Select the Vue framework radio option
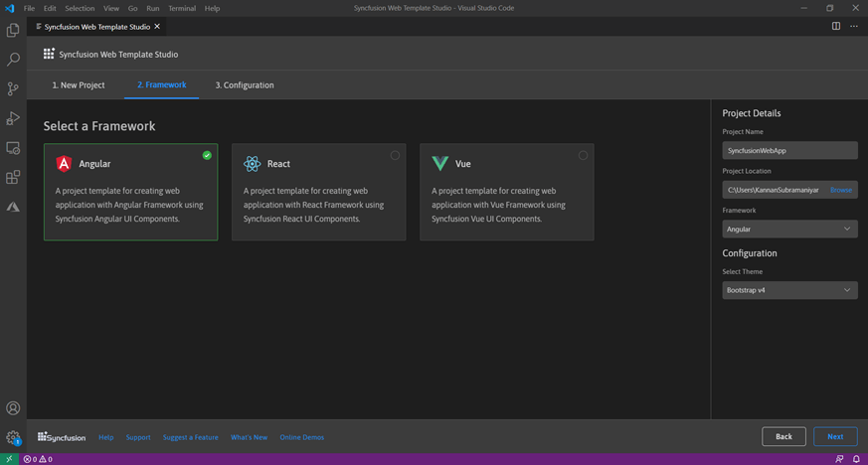 coord(583,155)
